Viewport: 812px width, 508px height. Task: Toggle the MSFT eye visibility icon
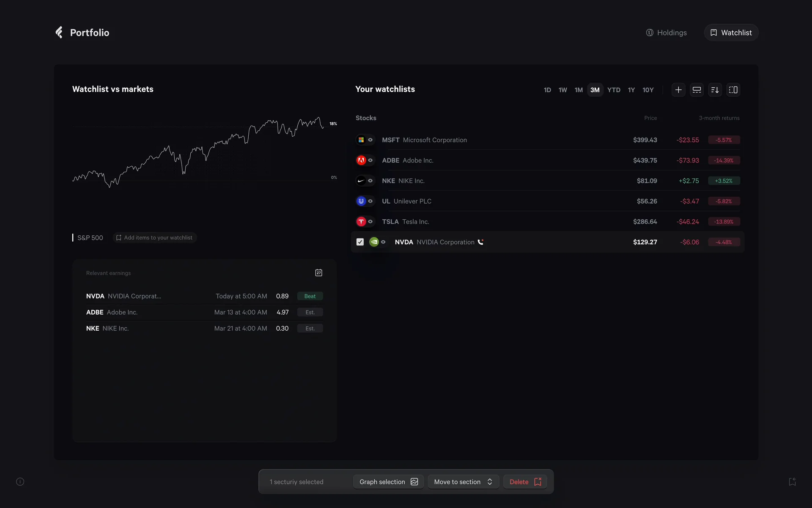[370, 140]
